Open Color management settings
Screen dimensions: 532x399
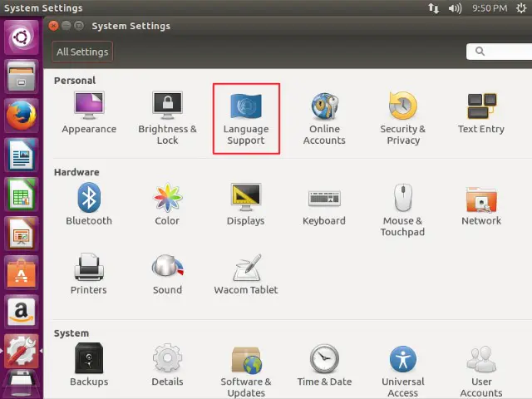(x=167, y=204)
